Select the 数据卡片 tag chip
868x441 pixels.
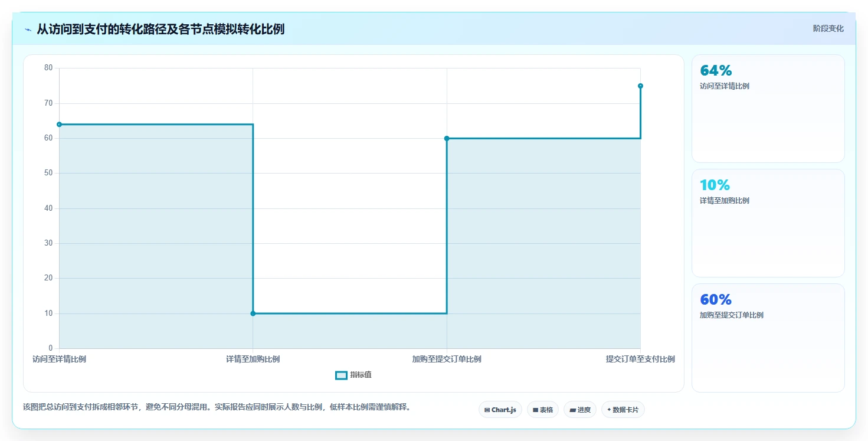(623, 410)
